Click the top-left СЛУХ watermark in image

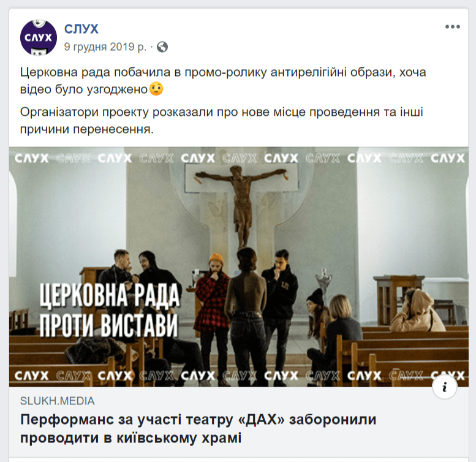tap(32, 158)
